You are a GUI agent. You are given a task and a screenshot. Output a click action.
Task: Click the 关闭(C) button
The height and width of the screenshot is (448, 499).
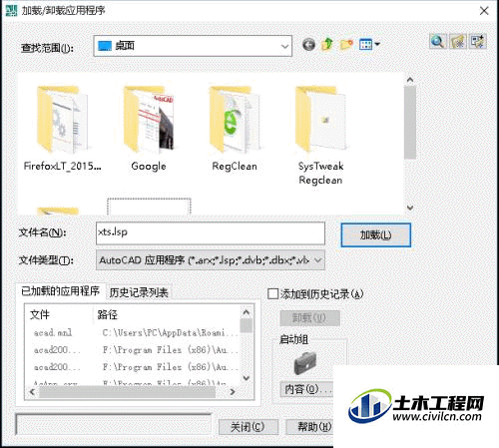click(x=249, y=427)
